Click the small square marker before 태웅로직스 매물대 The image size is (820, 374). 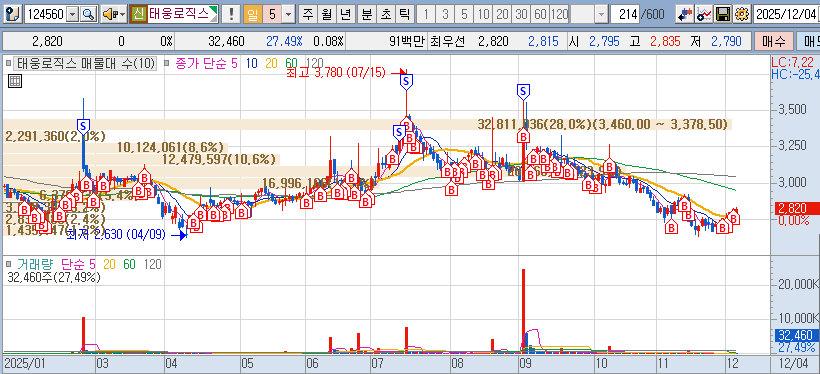[x=9, y=64]
